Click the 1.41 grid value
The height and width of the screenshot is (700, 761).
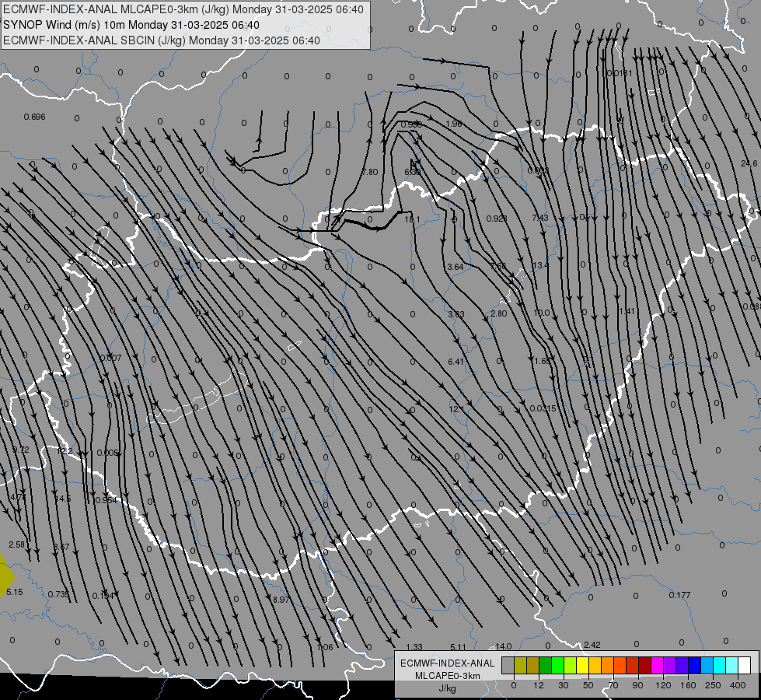coord(627,311)
